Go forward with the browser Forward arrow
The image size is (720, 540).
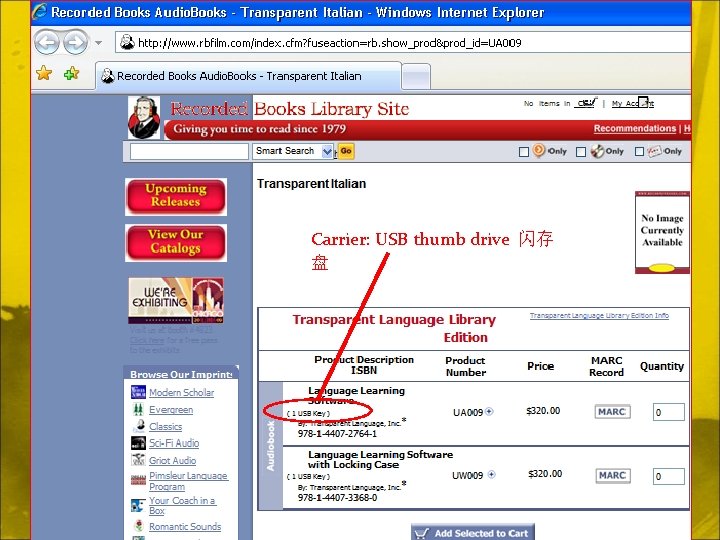(x=75, y=43)
